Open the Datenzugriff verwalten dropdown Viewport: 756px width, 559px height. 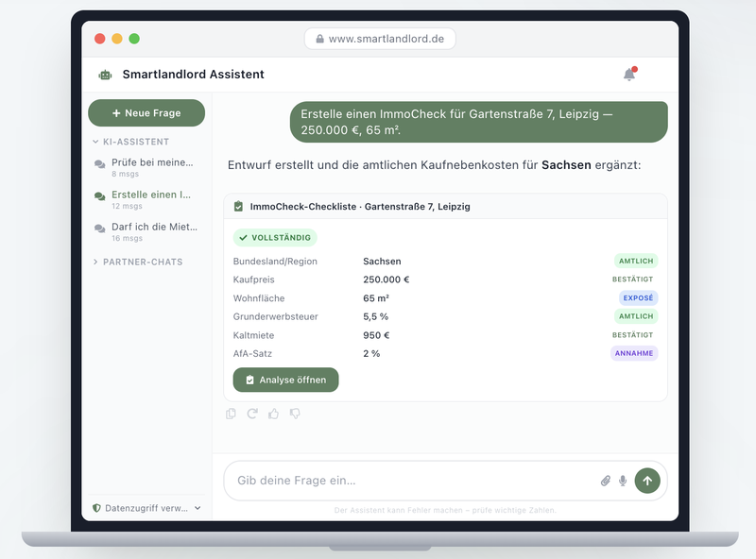pos(146,508)
